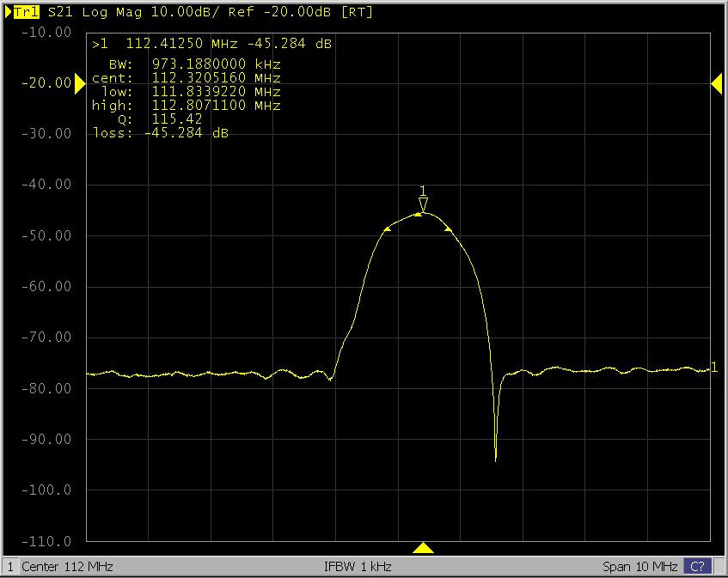Select the right-edge reference position triangle
This screenshot has width=728, height=578.
[x=716, y=83]
